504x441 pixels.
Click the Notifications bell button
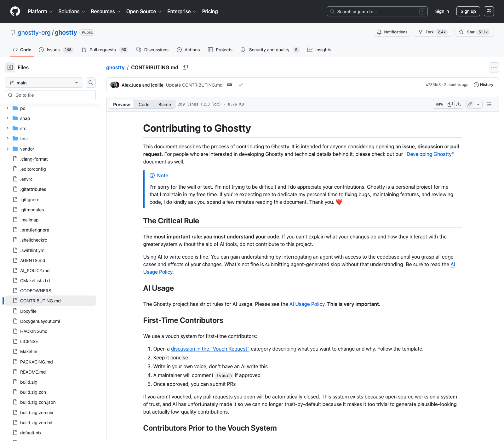(392, 32)
